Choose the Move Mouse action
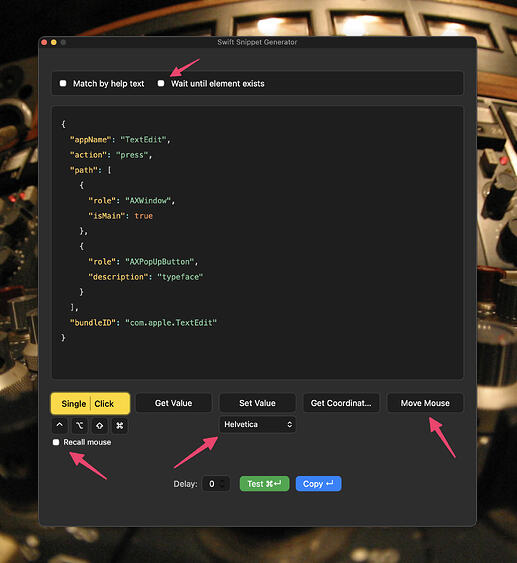Image resolution: width=517 pixels, height=563 pixels. coord(425,403)
